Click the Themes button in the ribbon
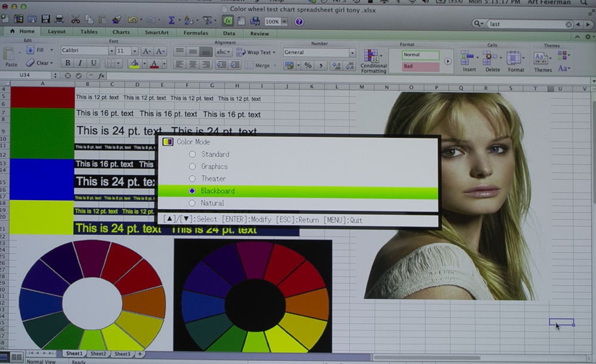The width and height of the screenshot is (596, 364). [542, 63]
